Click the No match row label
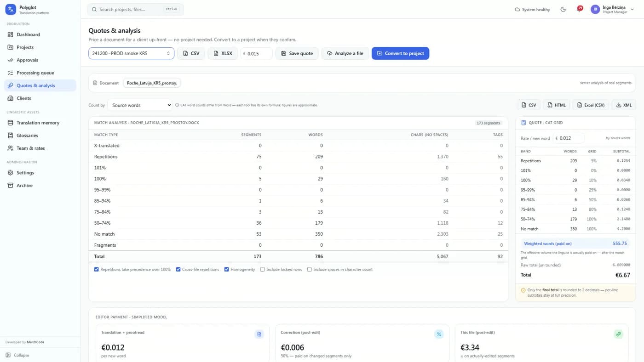 coord(104,234)
